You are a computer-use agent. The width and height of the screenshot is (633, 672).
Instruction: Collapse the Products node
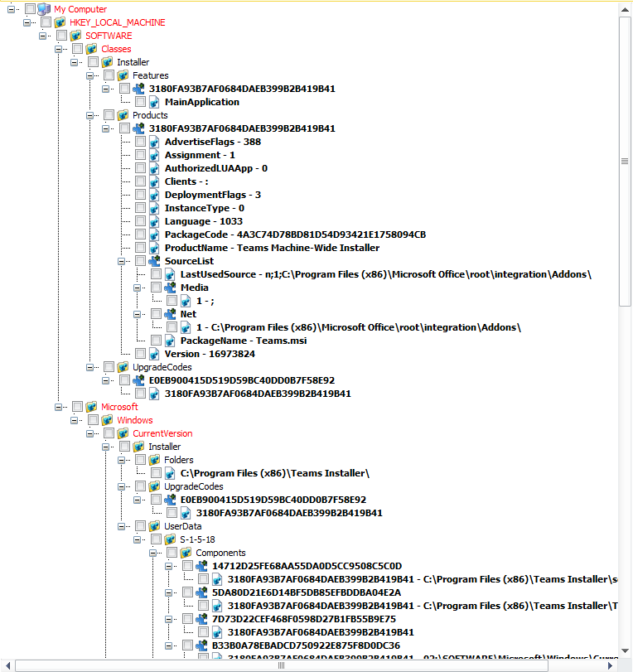[89, 115]
